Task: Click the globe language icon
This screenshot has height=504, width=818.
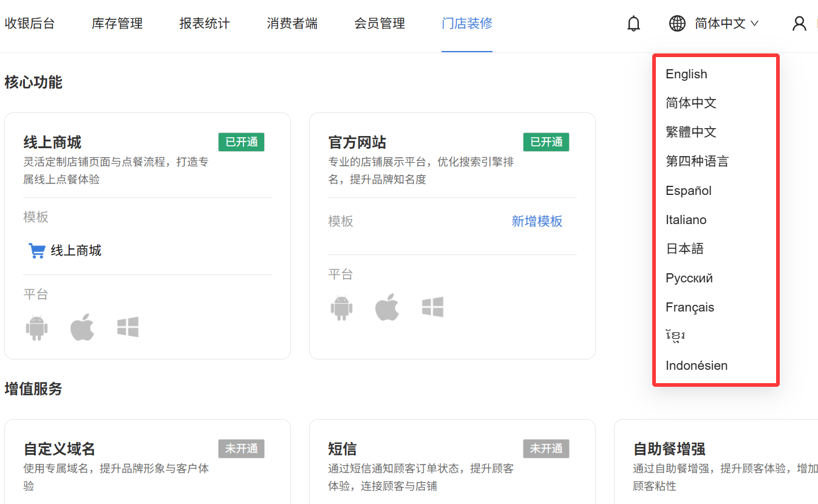Action: 677,24
